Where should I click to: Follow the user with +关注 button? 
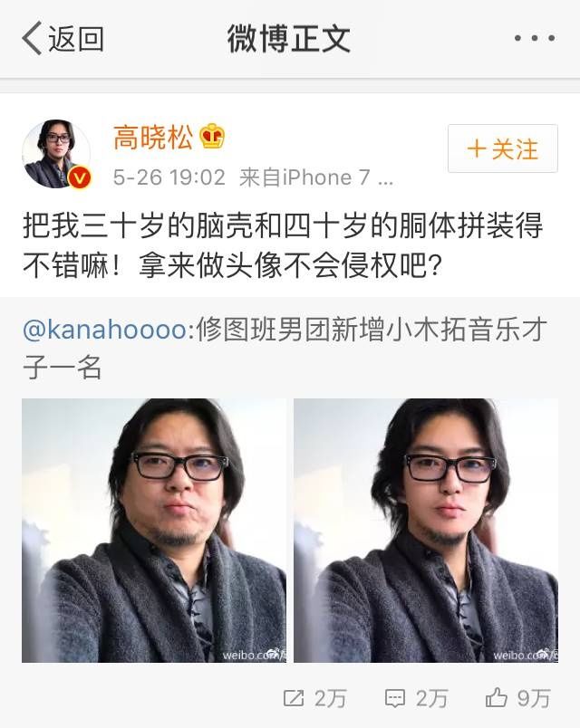[503, 148]
